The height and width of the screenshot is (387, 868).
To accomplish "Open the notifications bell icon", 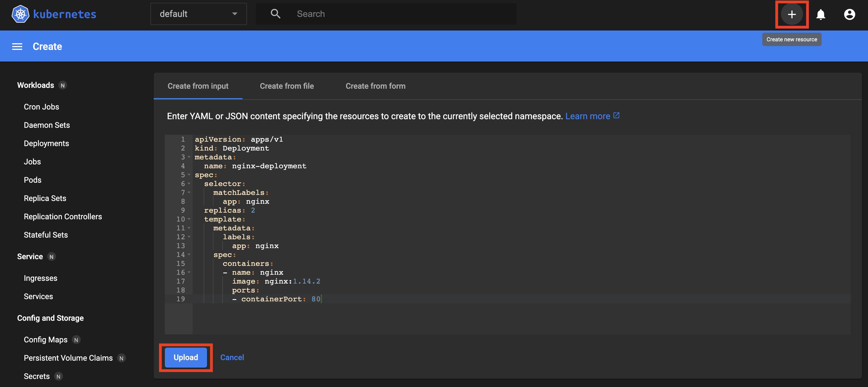I will click(x=821, y=14).
